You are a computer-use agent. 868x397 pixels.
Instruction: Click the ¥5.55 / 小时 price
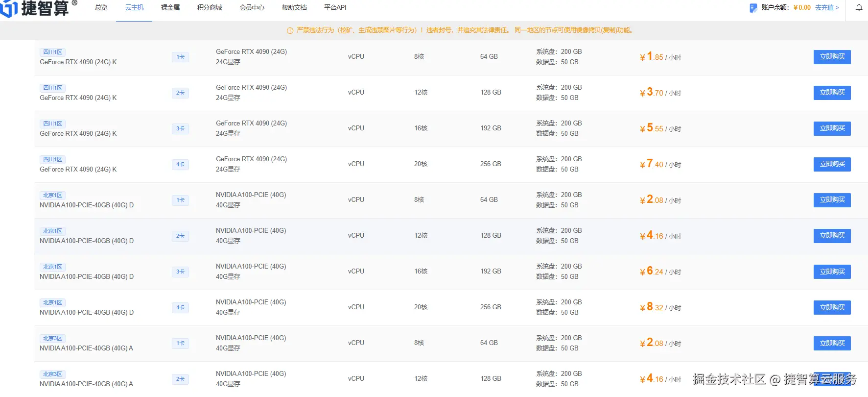tap(660, 128)
